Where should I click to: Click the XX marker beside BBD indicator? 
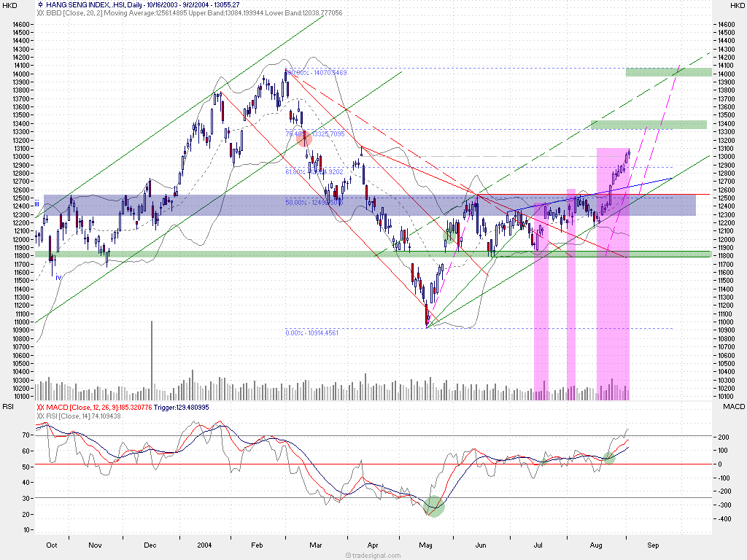(x=41, y=13)
